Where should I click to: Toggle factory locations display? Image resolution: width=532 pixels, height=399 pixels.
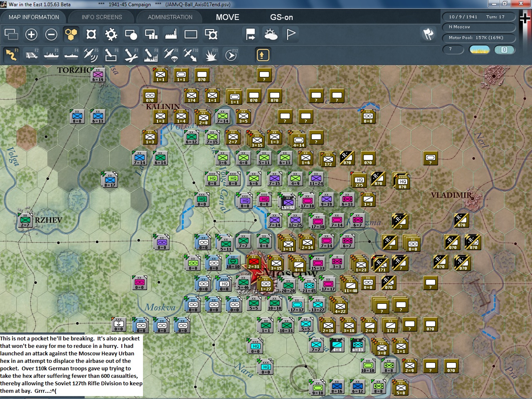171,34
